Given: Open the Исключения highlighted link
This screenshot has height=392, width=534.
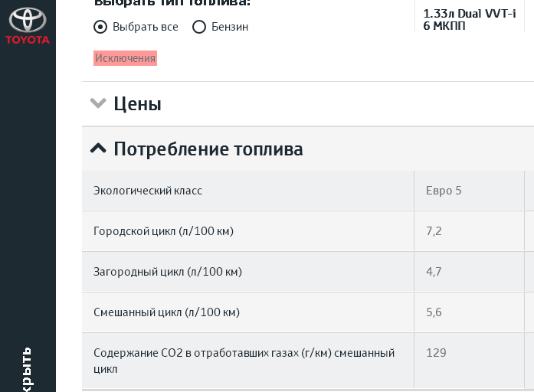Looking at the screenshot, I should tap(125, 58).
